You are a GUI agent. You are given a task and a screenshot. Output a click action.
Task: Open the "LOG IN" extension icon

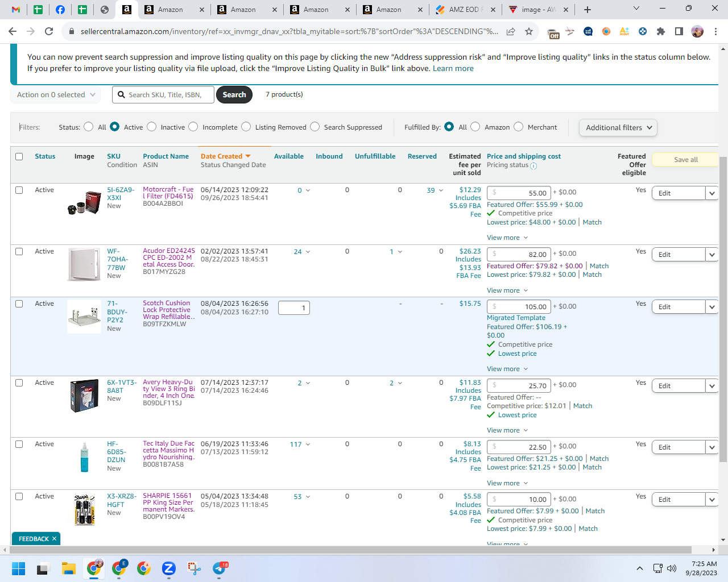pyautogui.click(x=570, y=31)
